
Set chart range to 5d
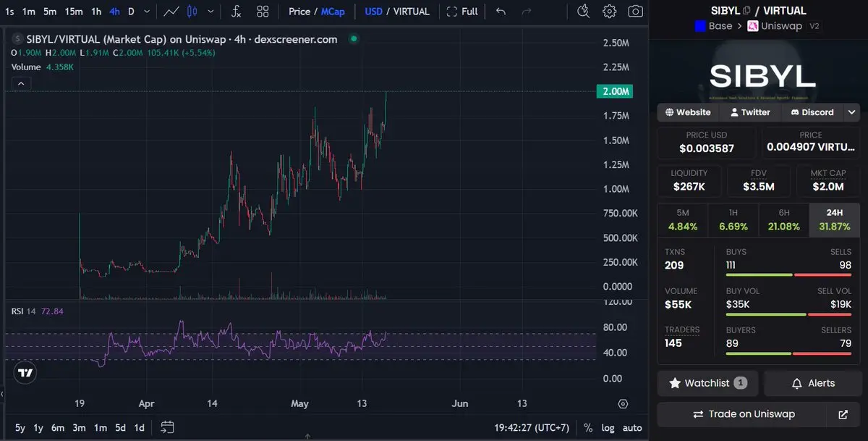[120, 427]
